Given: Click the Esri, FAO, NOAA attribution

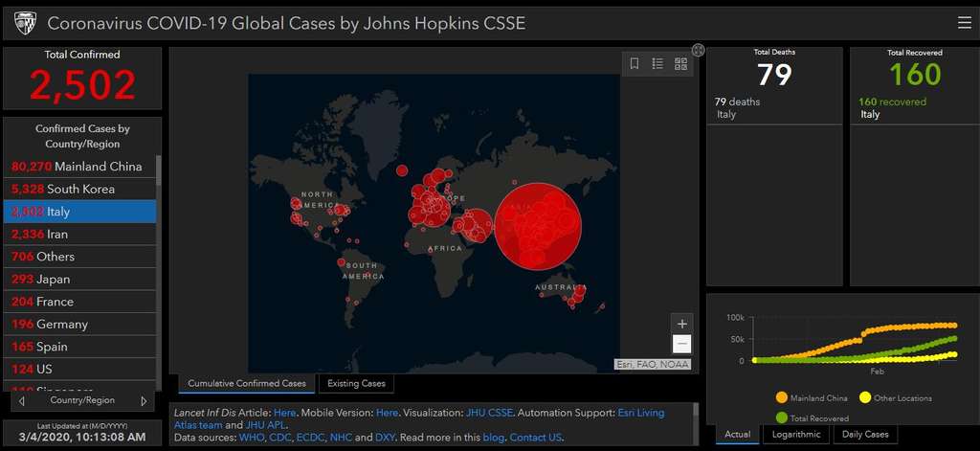Looking at the screenshot, I should (x=653, y=364).
